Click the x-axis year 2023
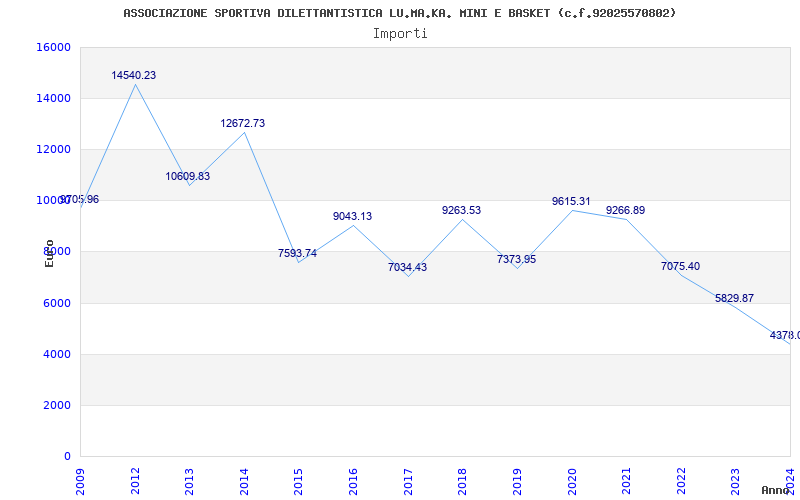Screen dimensions: 800x500 735,481
